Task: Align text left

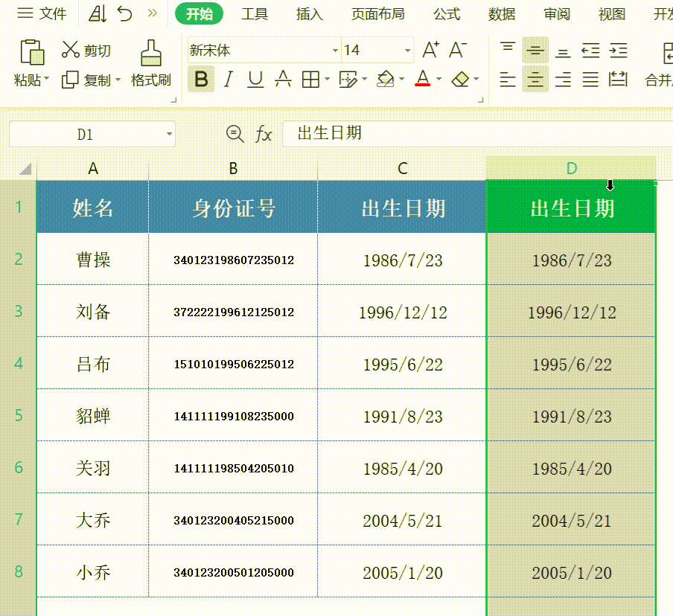Action: [x=507, y=80]
